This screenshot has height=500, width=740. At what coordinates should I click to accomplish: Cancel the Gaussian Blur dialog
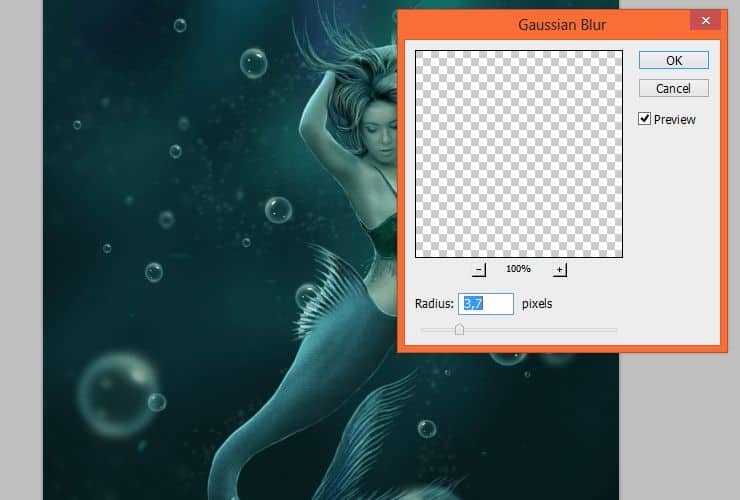click(673, 88)
